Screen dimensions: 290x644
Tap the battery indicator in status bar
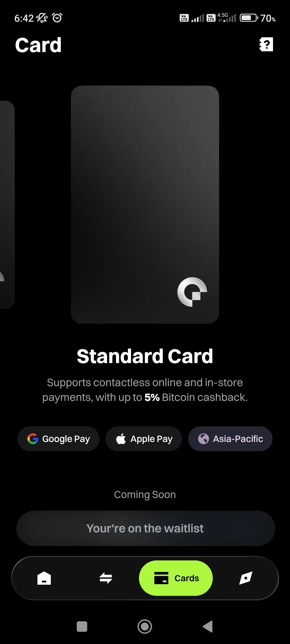(249, 18)
